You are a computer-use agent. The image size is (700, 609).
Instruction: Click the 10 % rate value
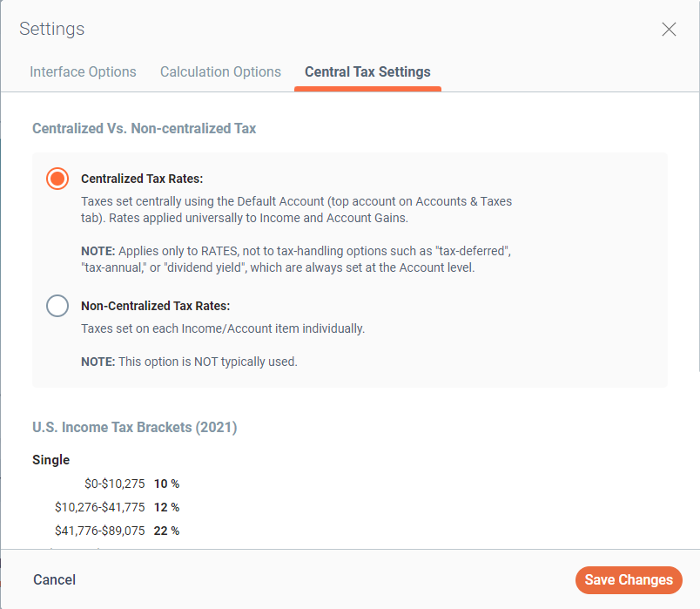pyautogui.click(x=166, y=484)
